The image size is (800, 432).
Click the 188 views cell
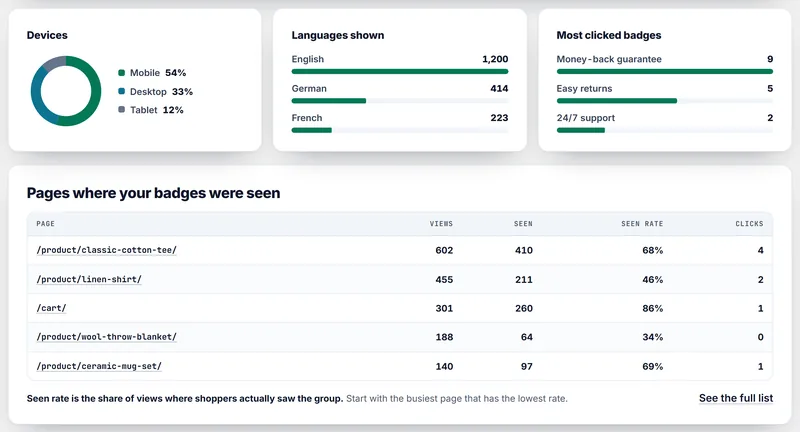coord(444,337)
